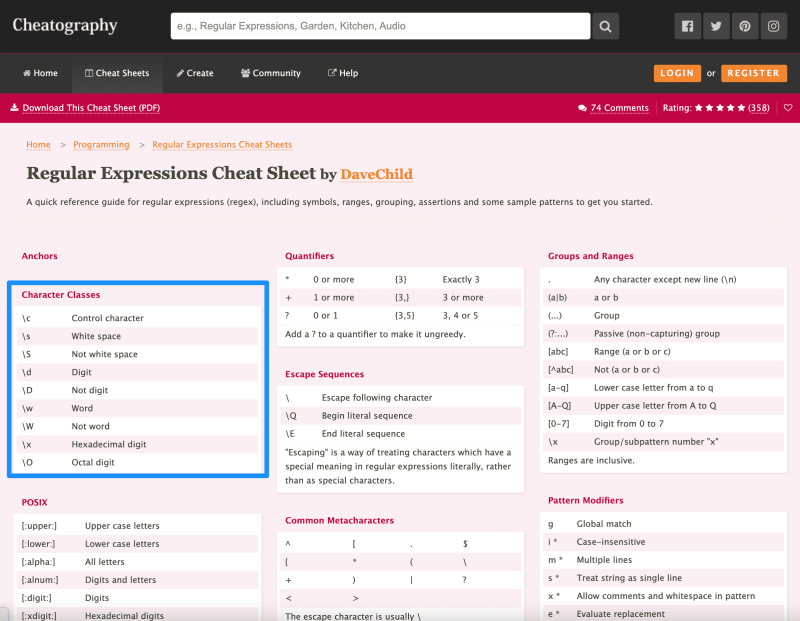Screen dimensions: 800x621
Task: Click the Cheatography logo
Action: coord(65,25)
